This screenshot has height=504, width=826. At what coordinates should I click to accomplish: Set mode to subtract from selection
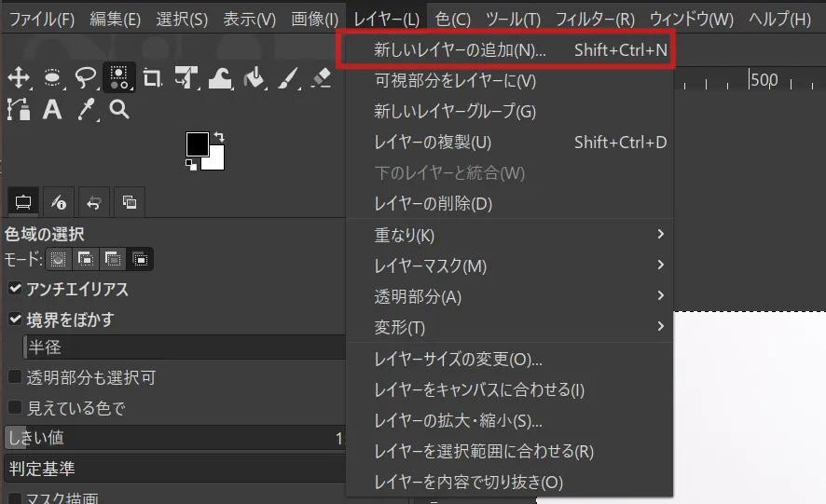pyautogui.click(x=113, y=259)
